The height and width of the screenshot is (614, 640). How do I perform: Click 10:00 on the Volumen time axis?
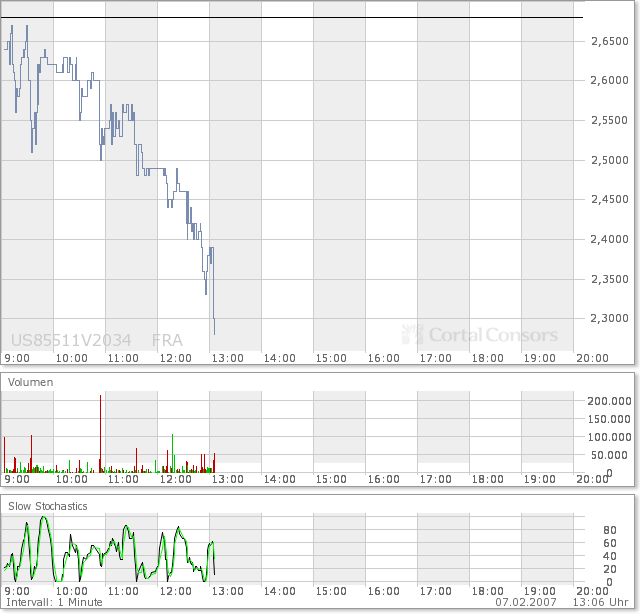click(71, 479)
